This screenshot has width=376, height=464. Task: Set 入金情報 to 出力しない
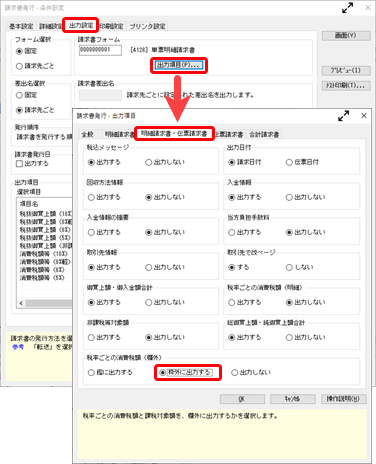pyautogui.click(x=306, y=197)
